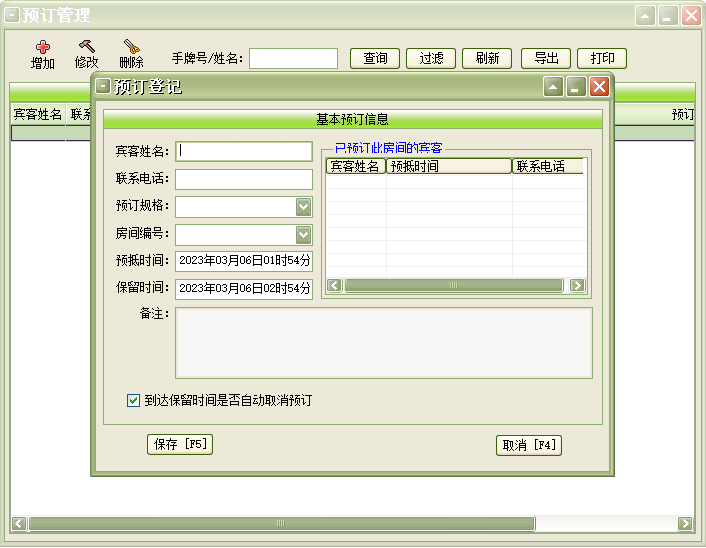Click the left arrow of the main window scrollbar
Image resolution: width=706 pixels, height=548 pixels.
coord(18,523)
